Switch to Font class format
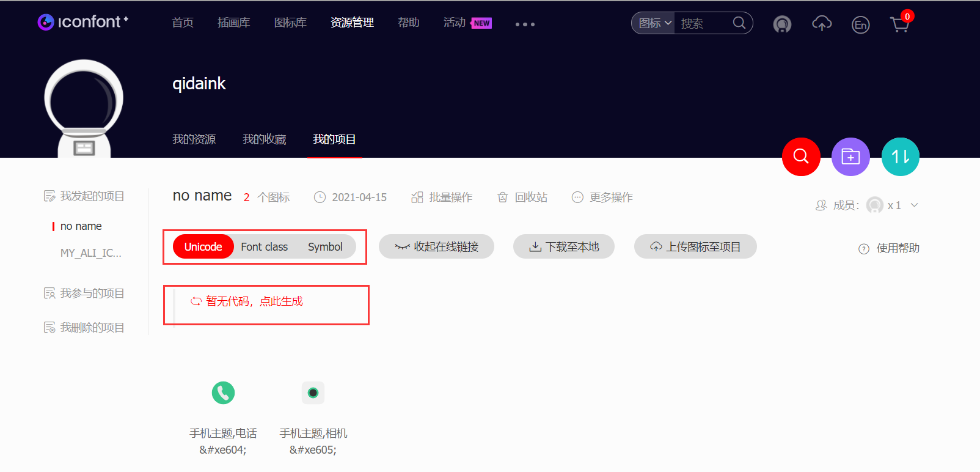 point(264,247)
